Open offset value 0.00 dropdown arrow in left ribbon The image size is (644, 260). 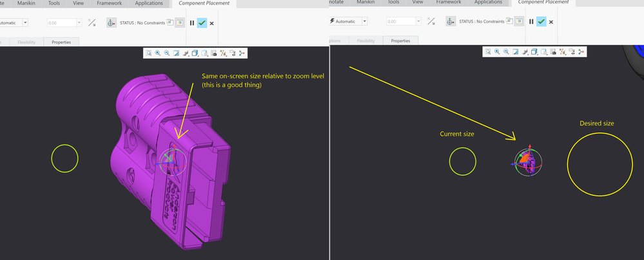click(79, 23)
